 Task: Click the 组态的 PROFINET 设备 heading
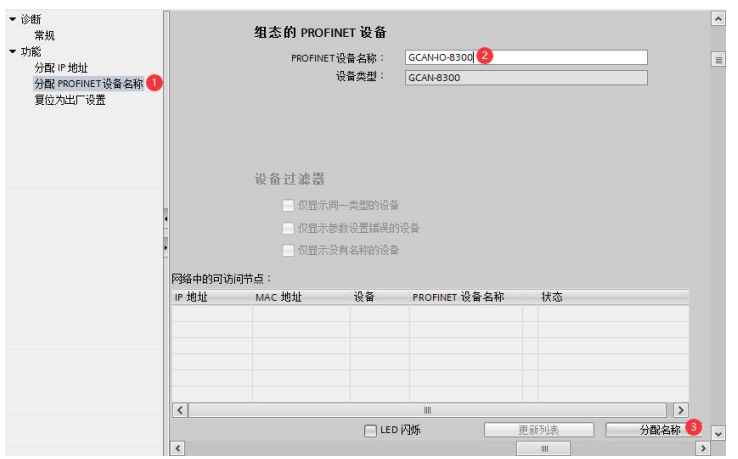[x=321, y=32]
